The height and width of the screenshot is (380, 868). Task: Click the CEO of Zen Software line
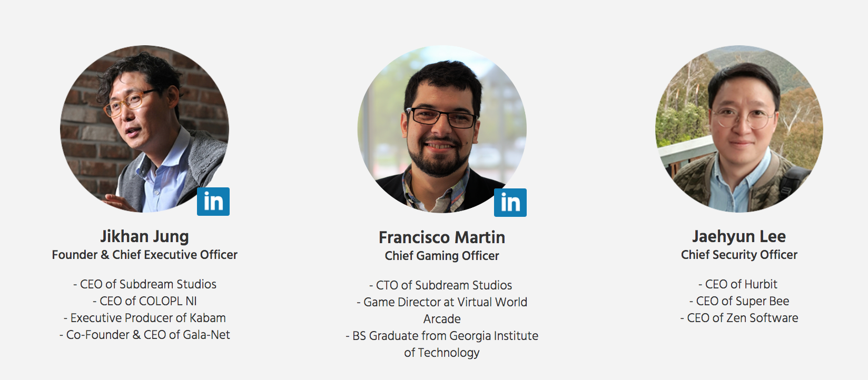pos(739,318)
